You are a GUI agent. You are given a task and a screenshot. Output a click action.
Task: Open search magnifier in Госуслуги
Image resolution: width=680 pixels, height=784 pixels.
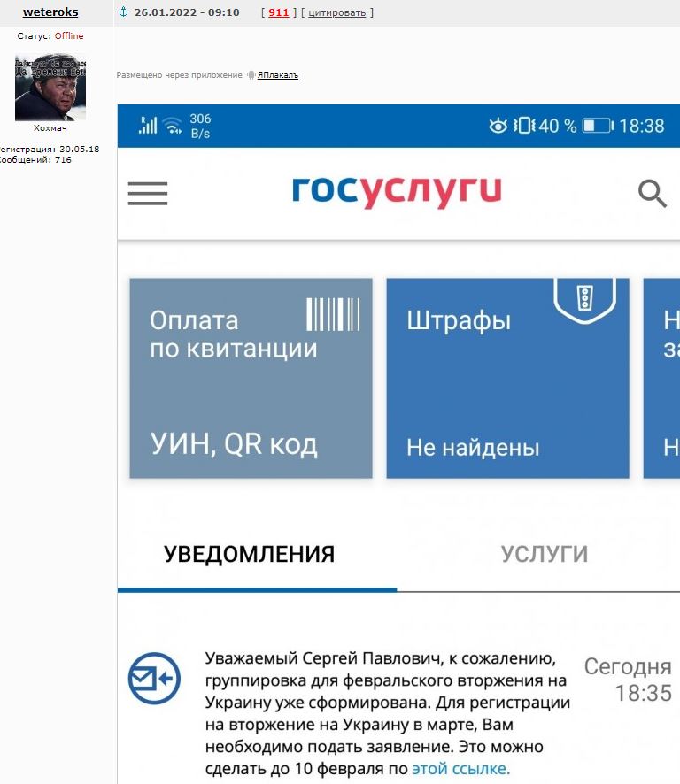[653, 193]
